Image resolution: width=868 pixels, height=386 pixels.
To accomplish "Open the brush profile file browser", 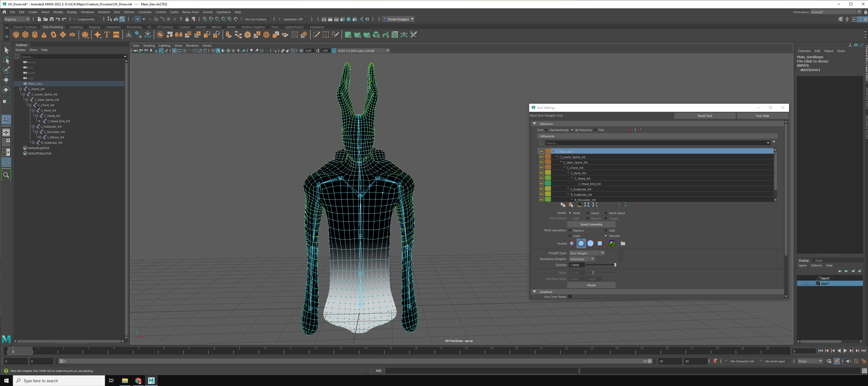I will point(623,243).
